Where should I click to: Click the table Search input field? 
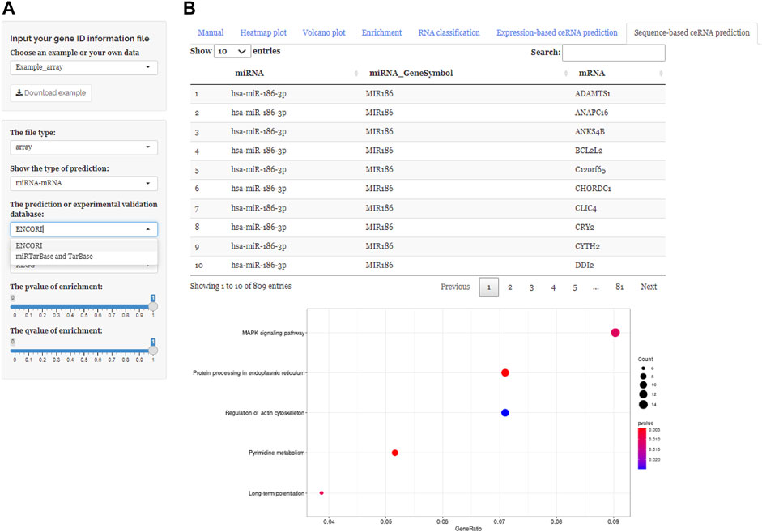(x=613, y=53)
